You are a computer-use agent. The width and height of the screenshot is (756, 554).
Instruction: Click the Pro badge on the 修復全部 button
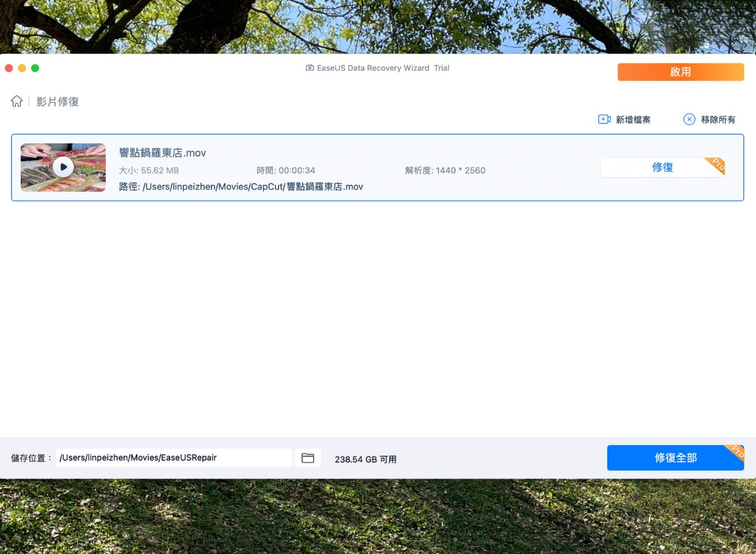[x=735, y=453]
